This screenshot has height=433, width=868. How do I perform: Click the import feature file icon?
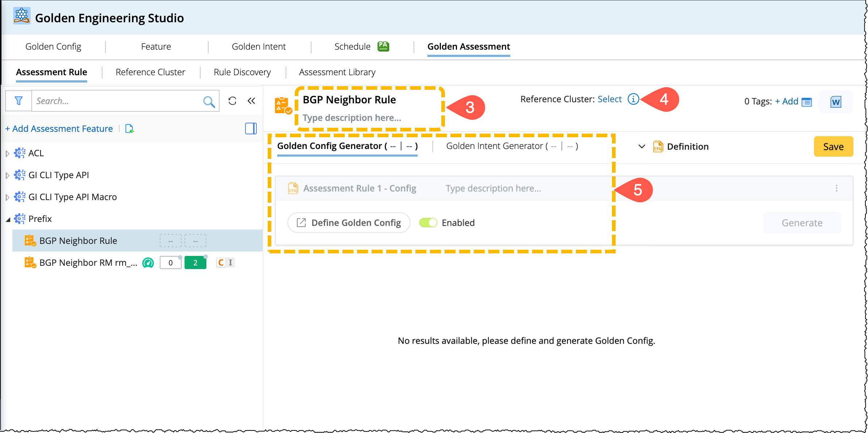(x=129, y=129)
